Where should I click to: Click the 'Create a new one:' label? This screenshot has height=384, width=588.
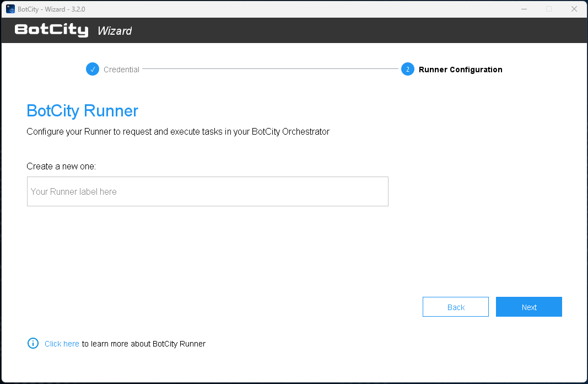click(x=61, y=166)
